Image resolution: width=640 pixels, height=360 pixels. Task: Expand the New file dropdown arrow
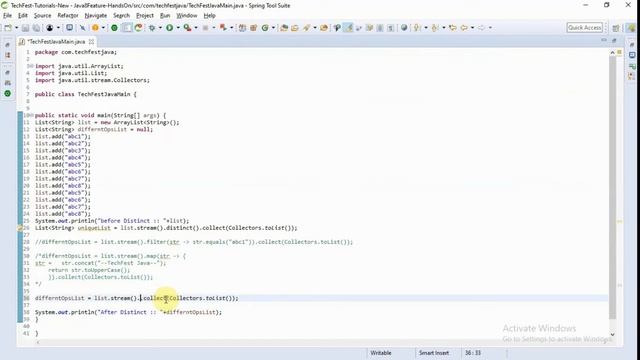(16, 28)
